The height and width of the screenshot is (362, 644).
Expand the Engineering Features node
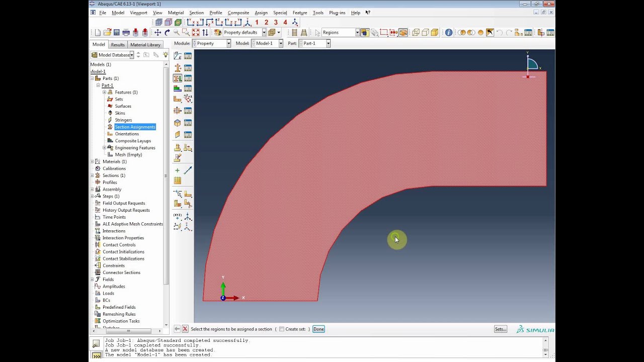104,148
